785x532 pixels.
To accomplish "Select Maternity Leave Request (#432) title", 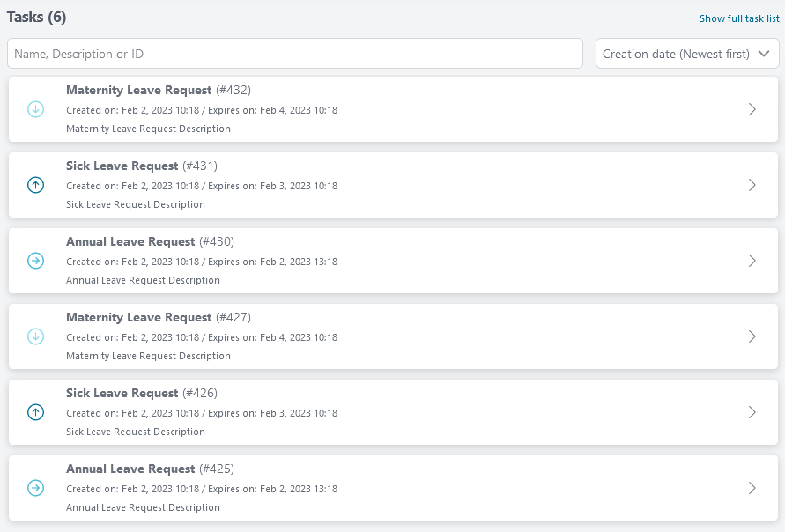I will coord(159,90).
